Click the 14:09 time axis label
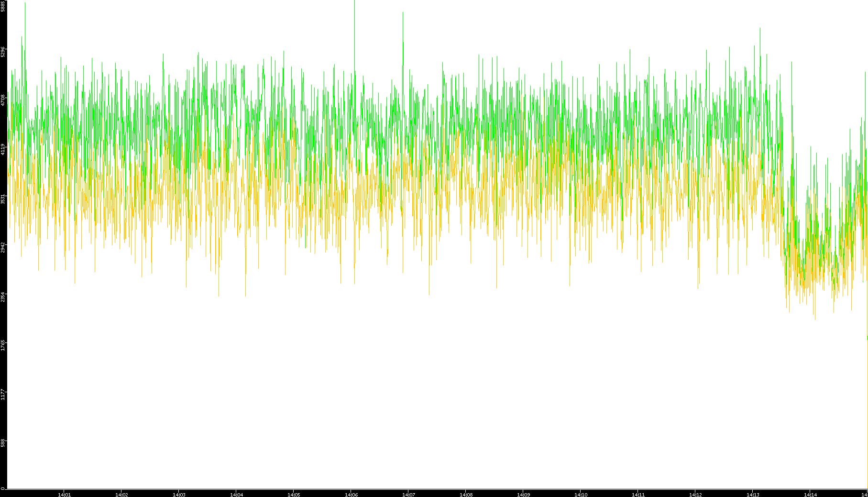The width and height of the screenshot is (868, 497). coord(523,495)
